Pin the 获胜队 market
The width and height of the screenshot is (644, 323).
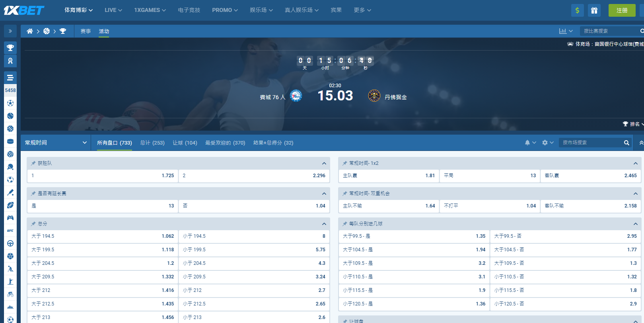click(33, 163)
